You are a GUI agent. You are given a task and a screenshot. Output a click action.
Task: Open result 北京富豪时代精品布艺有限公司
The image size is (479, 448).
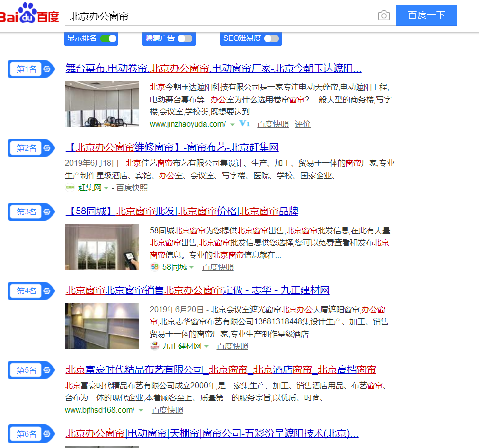pyautogui.click(x=221, y=370)
